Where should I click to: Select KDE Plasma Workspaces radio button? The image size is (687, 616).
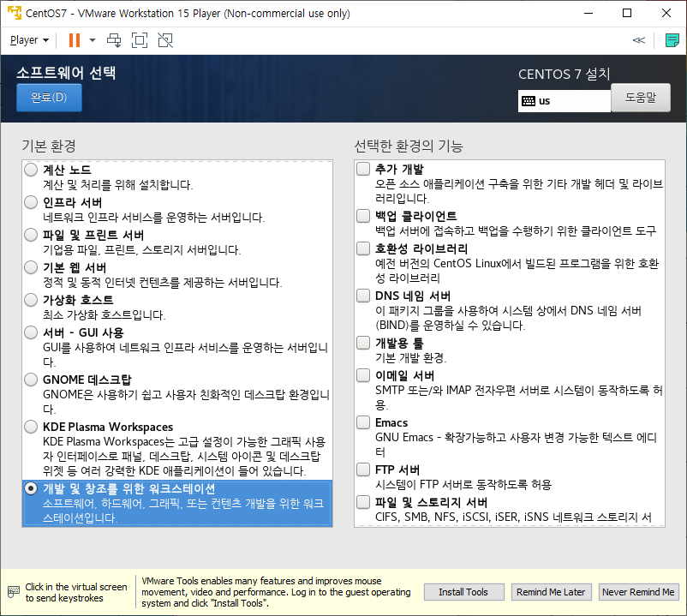click(31, 427)
